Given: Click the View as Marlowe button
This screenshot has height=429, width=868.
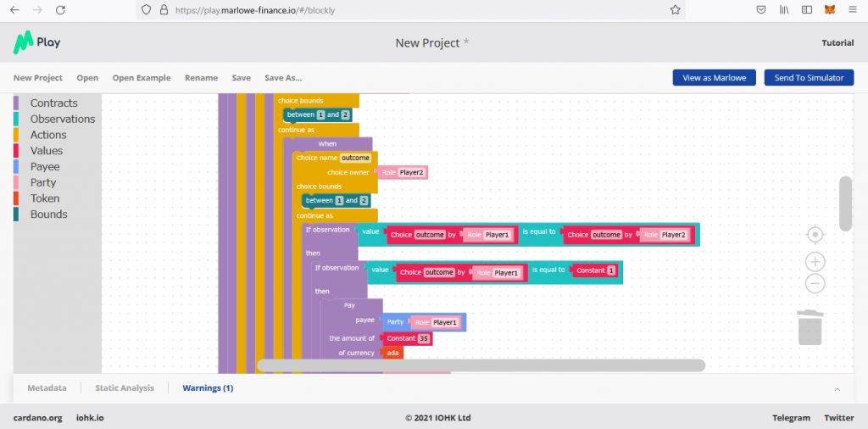Looking at the screenshot, I should tap(714, 78).
